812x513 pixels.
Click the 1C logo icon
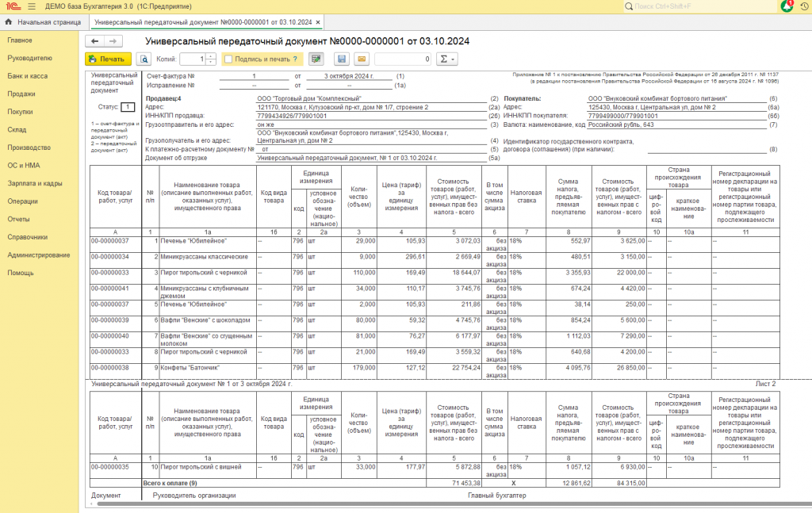13,6
